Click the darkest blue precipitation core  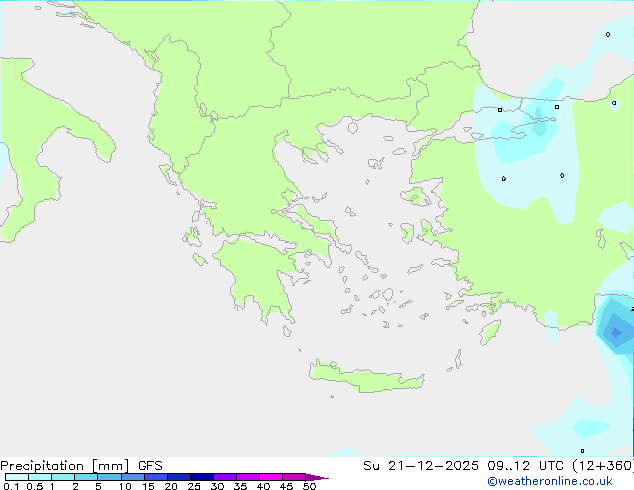(616, 332)
